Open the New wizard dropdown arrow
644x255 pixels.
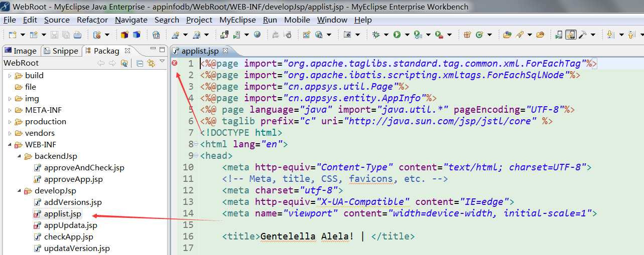point(23,35)
